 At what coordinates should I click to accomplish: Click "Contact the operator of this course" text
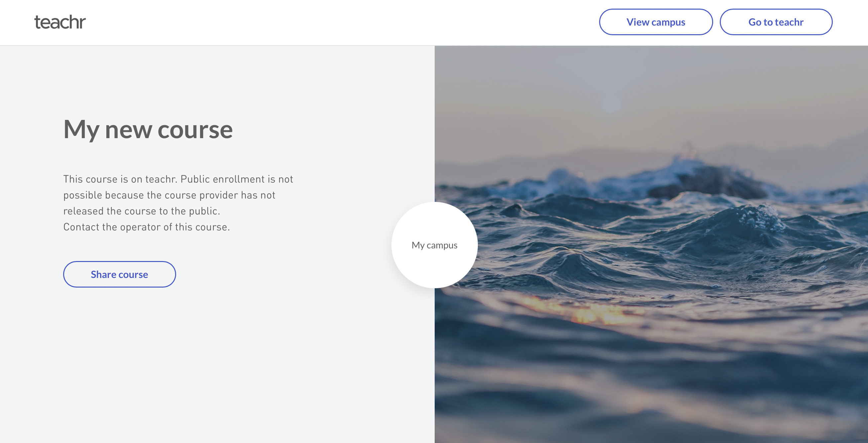point(146,227)
